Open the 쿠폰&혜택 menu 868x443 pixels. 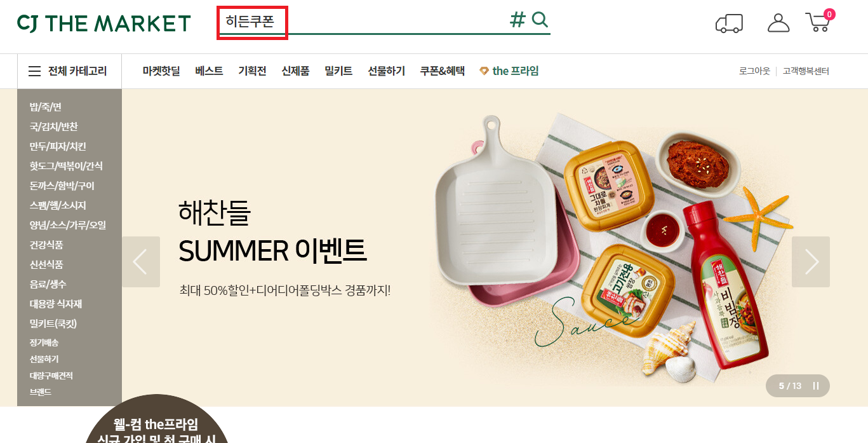(443, 71)
